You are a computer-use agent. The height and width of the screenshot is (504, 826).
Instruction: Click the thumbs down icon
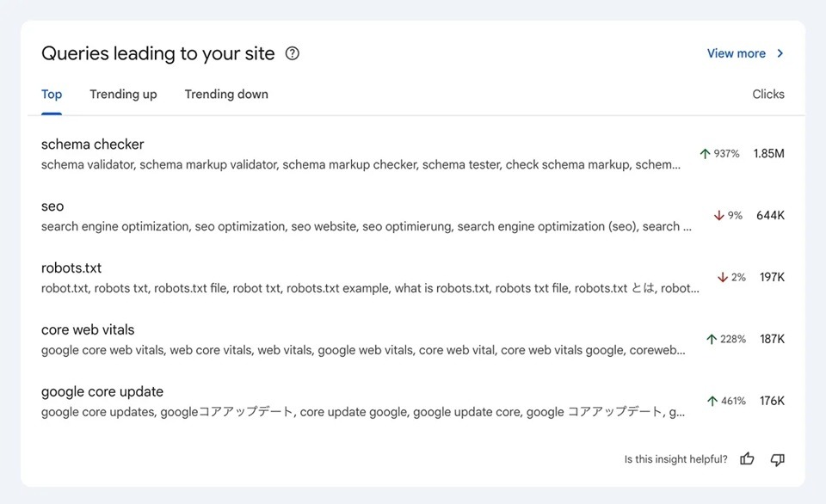[778, 459]
